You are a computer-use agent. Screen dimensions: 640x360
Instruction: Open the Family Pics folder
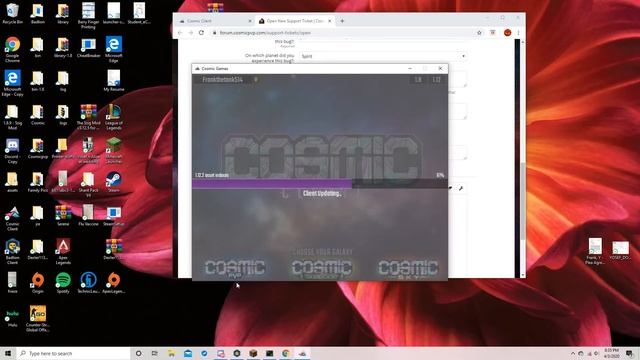[x=38, y=182]
